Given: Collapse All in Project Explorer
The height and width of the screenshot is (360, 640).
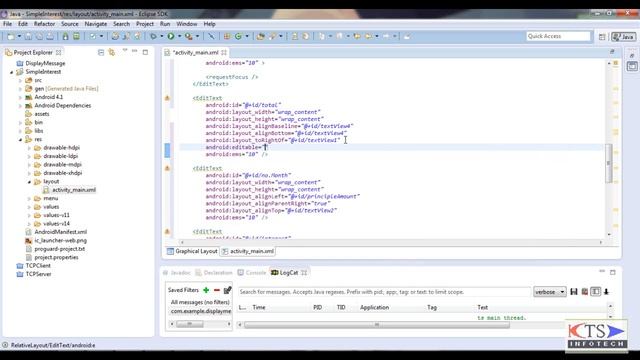Looking at the screenshot, I should pyautogui.click(x=101, y=52).
